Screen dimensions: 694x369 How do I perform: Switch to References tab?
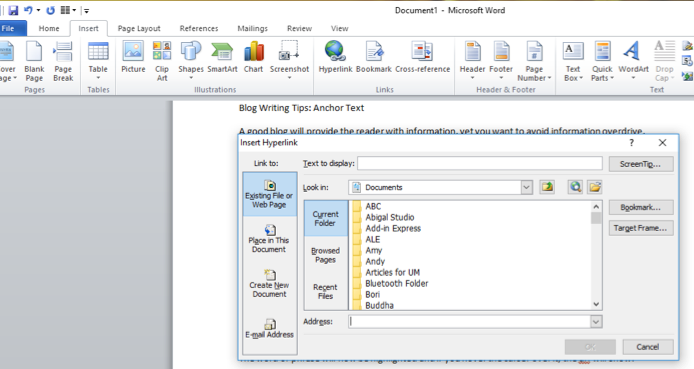199,28
